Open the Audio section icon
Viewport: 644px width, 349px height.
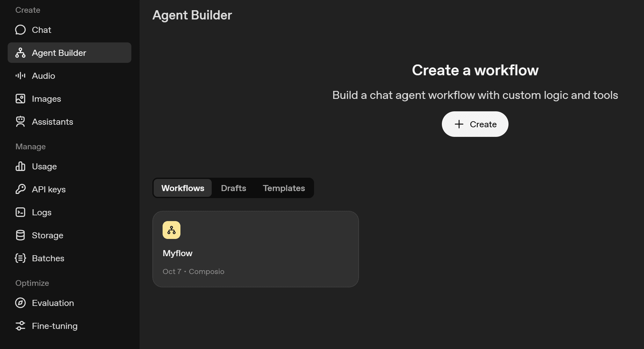(20, 76)
